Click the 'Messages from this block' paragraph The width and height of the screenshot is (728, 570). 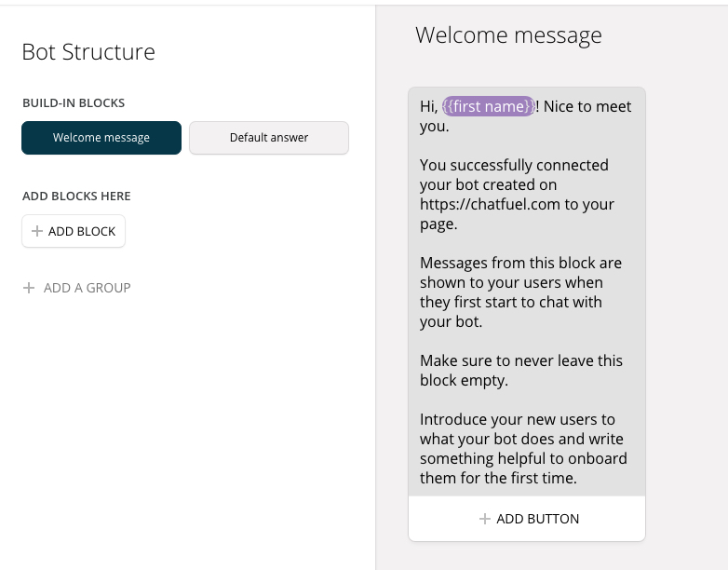520,292
